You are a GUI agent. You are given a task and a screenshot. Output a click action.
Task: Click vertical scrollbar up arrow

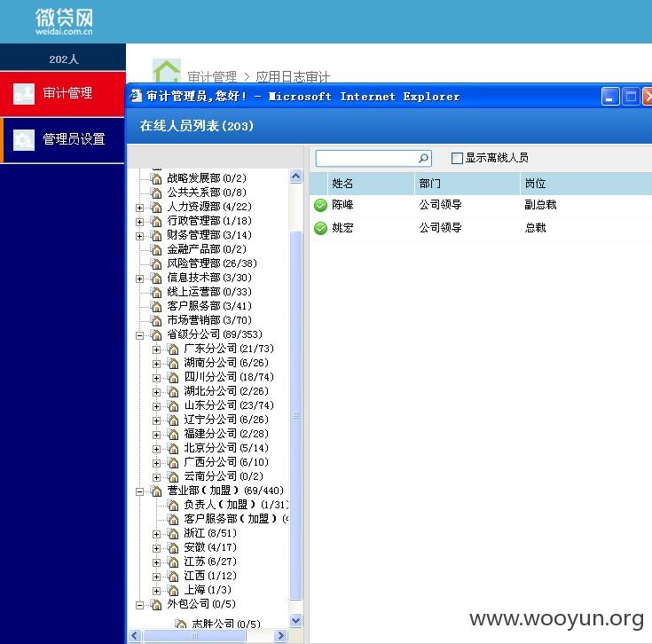click(x=295, y=177)
